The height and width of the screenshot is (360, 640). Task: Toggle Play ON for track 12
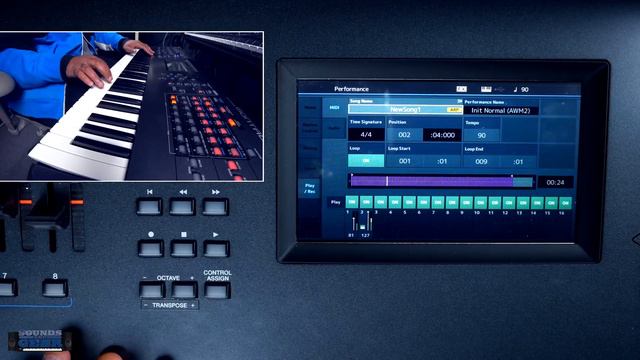pos(509,202)
